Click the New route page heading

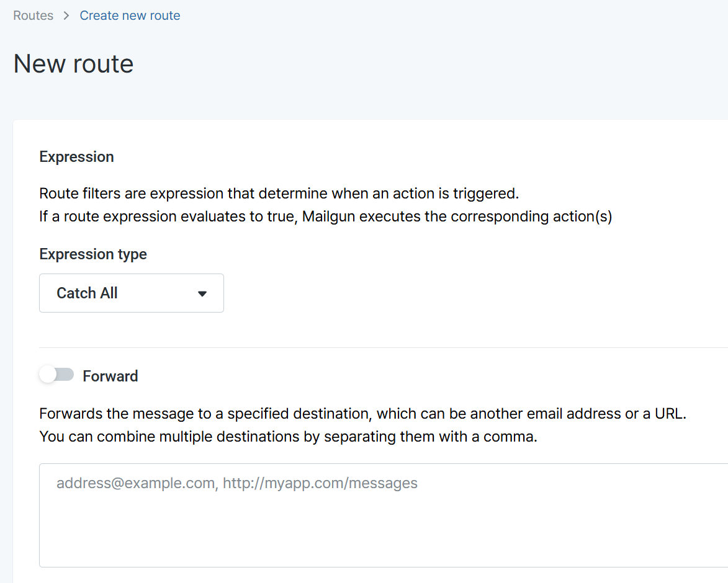73,63
